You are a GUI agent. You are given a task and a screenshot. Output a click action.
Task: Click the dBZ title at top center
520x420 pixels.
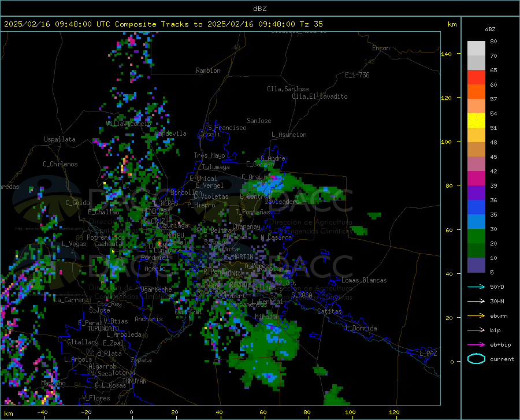coord(259,9)
